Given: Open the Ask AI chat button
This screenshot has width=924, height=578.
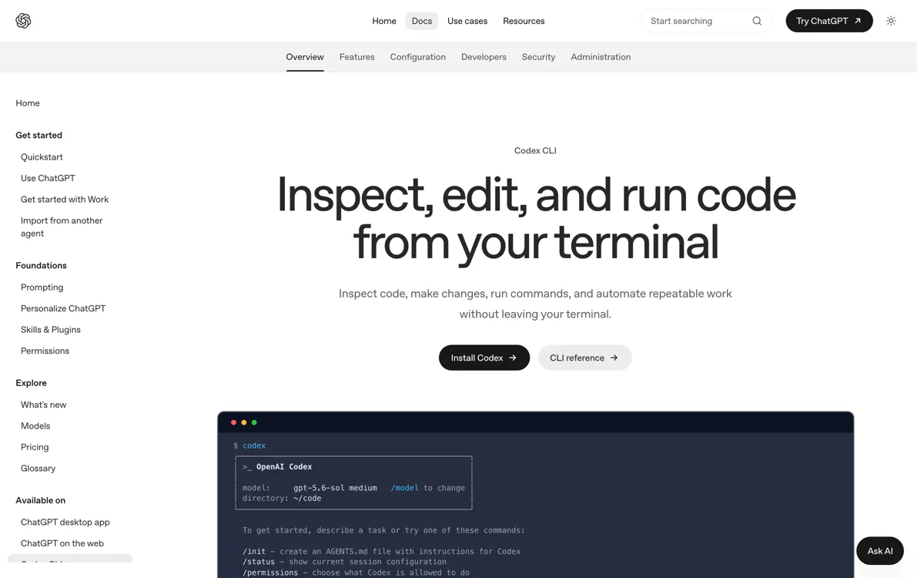Looking at the screenshot, I should (x=880, y=551).
